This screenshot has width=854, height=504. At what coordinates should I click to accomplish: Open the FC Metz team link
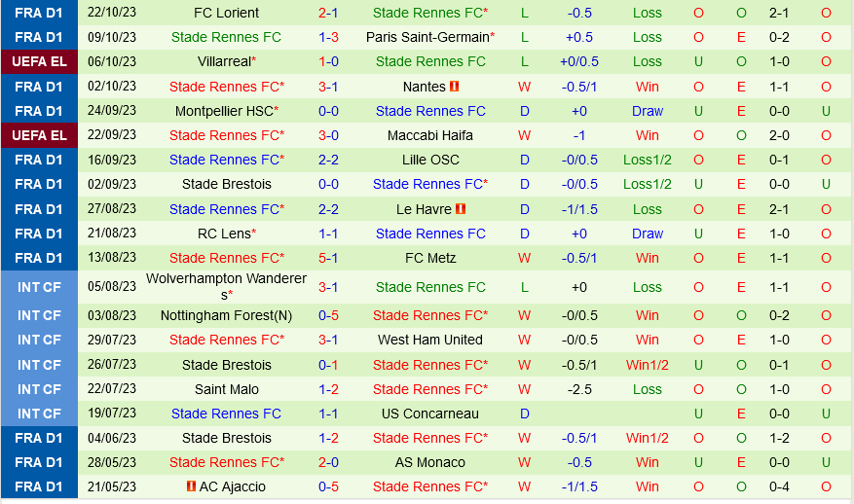click(430, 258)
